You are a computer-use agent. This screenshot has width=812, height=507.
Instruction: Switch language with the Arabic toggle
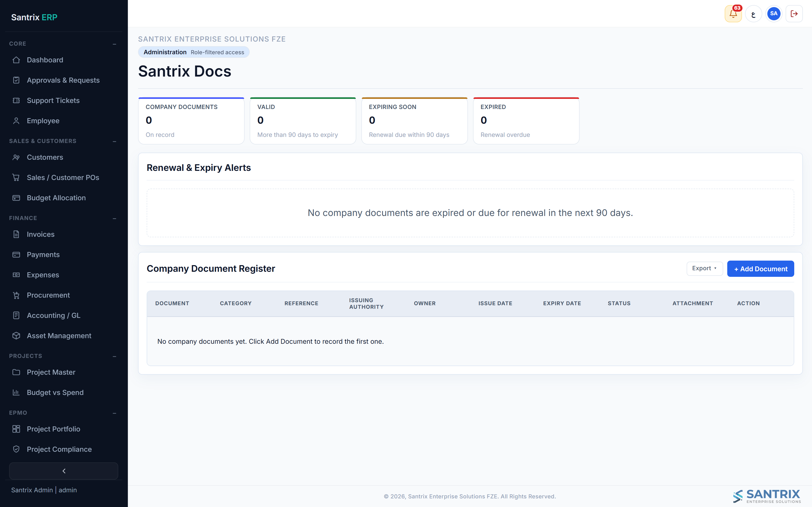[754, 14]
